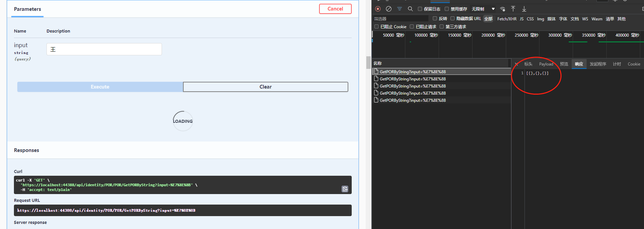Select the Fetch/XHR request type filter
644x229 pixels.
(507, 19)
